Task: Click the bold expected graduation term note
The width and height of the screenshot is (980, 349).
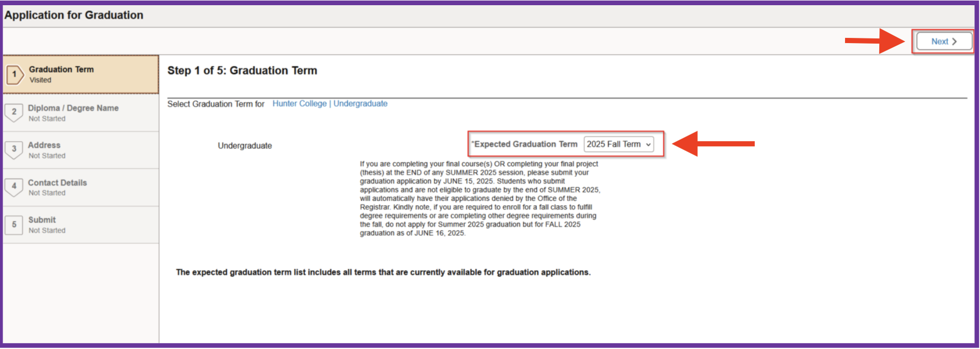Action: [x=383, y=272]
